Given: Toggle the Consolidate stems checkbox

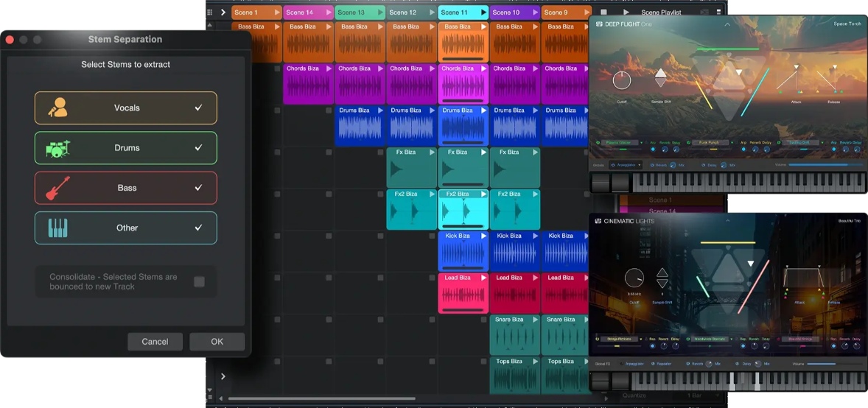Looking at the screenshot, I should tap(199, 281).
